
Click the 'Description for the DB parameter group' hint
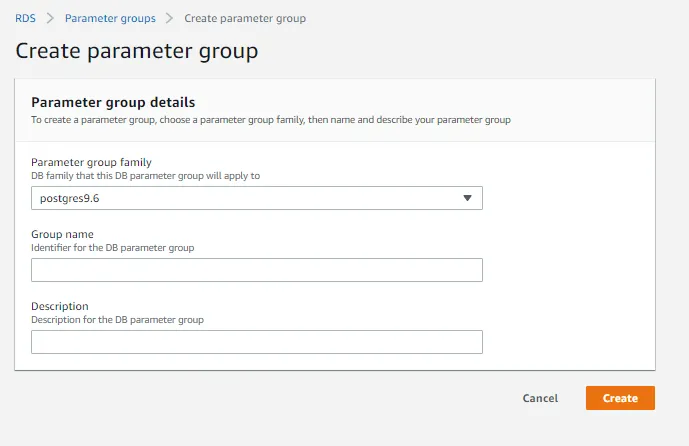coord(117,320)
